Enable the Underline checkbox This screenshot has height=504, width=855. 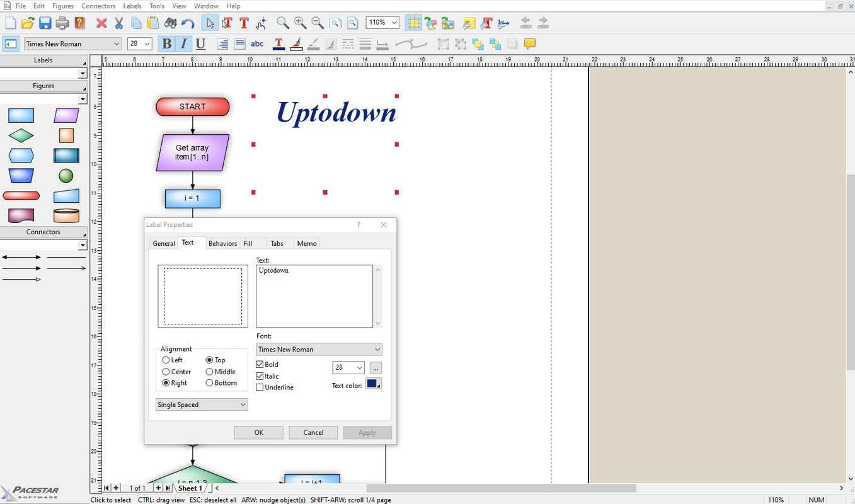[260, 387]
